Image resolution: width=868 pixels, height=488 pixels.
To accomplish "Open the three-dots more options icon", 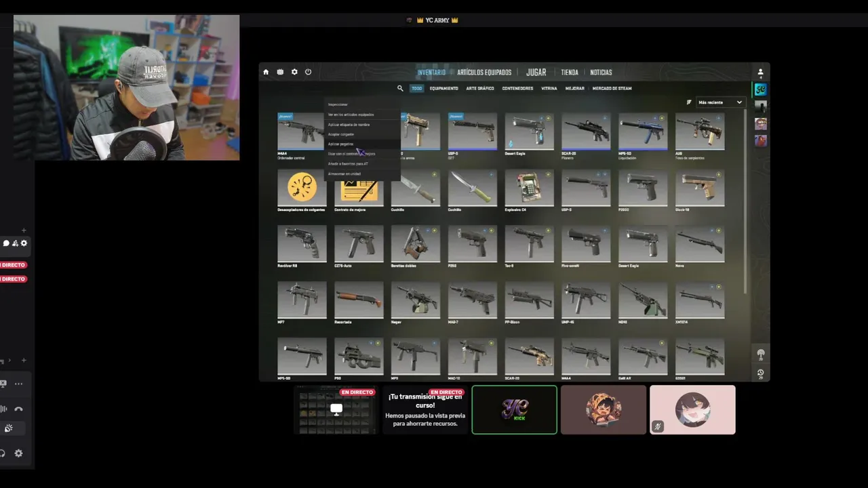I will [18, 384].
